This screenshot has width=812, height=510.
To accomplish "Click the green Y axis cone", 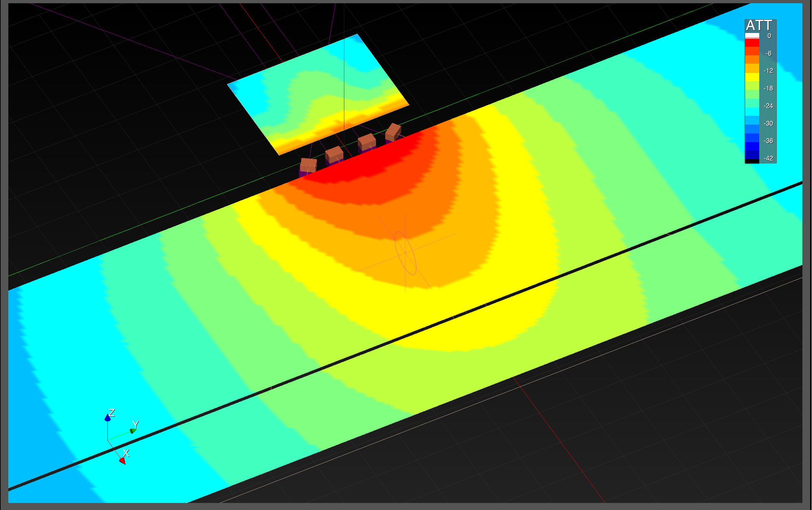I will (x=133, y=431).
